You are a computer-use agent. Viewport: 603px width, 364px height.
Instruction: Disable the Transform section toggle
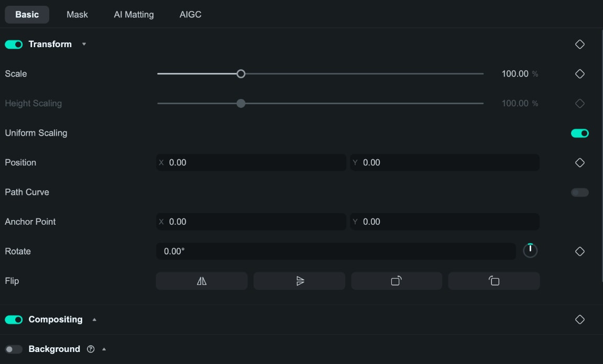tap(14, 44)
